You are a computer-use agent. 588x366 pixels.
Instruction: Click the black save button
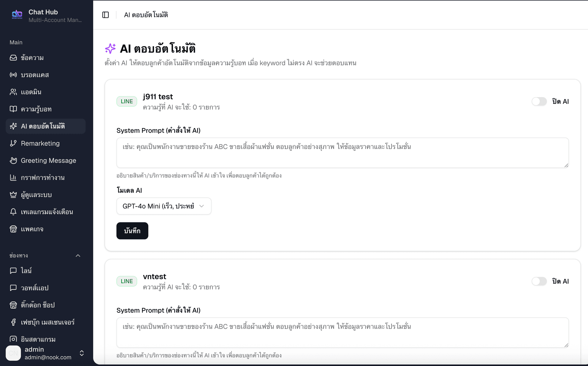tap(132, 231)
